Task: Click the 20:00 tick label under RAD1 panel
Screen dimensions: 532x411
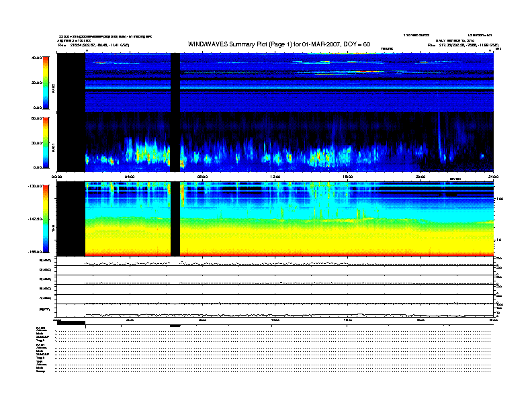Action: (x=420, y=177)
